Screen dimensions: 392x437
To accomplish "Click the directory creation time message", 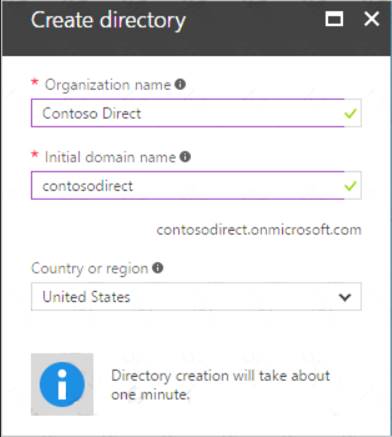I will point(221,385).
